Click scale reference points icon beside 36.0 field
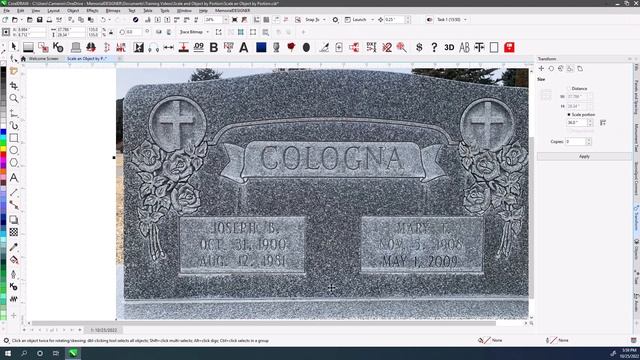Viewport: 640px width, 360px height. pyautogui.click(x=603, y=122)
